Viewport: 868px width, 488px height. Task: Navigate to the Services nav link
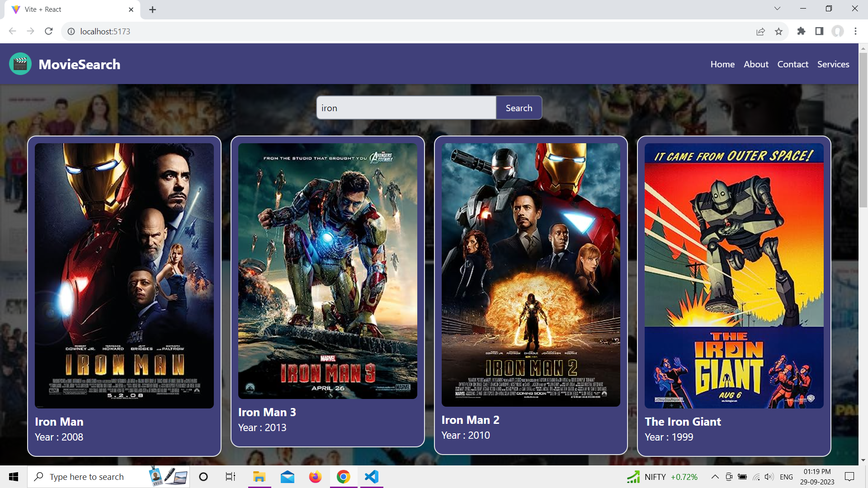click(x=833, y=64)
